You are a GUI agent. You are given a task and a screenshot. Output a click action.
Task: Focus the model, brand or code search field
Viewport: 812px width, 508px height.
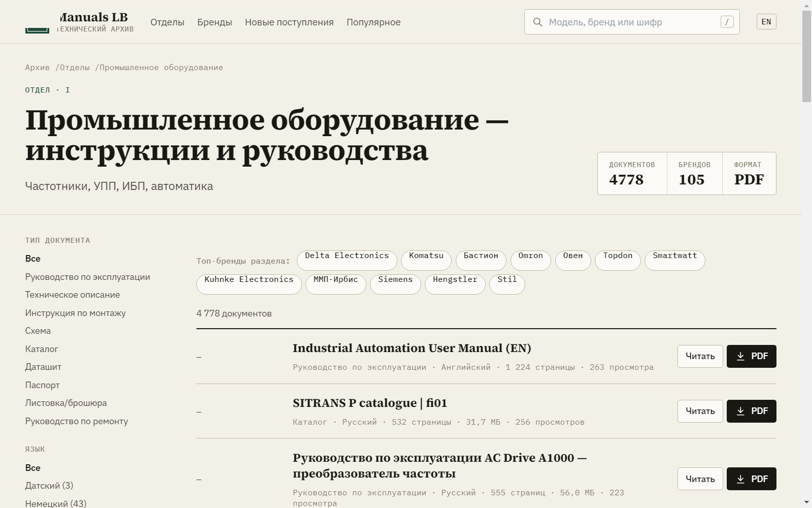632,22
